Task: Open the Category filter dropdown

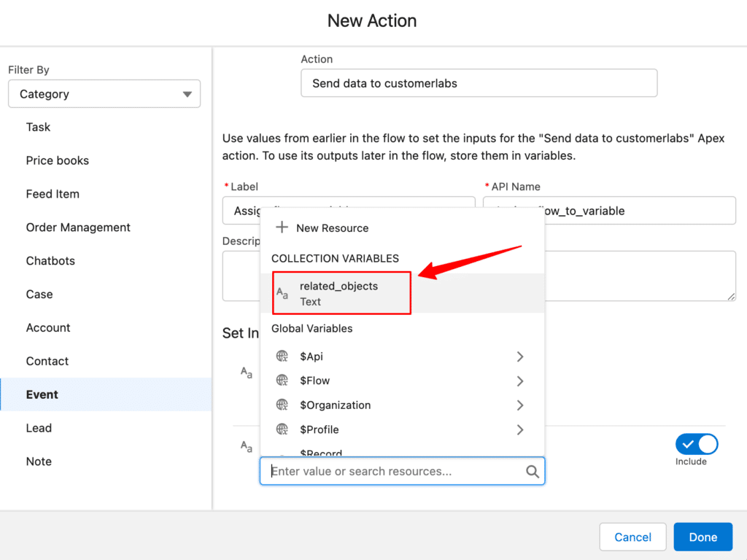Action: tap(104, 94)
